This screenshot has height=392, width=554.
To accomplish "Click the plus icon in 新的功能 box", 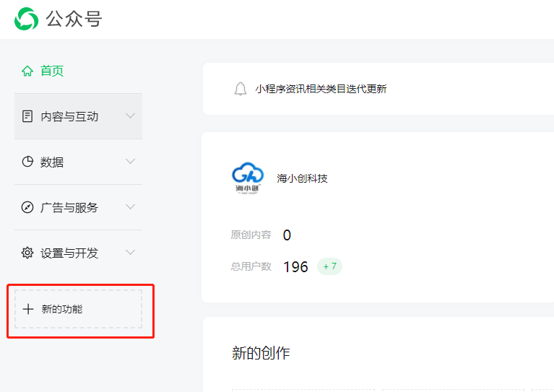I will 28,309.
